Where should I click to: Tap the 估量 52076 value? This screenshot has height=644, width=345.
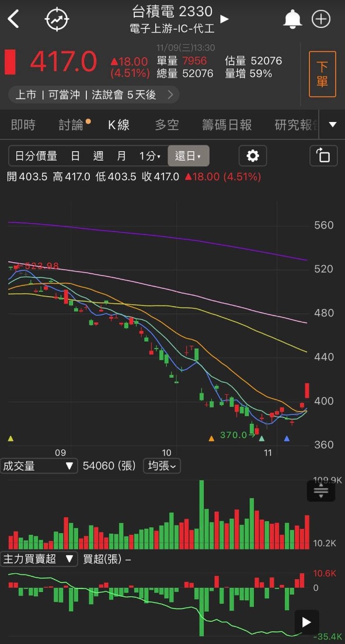(x=253, y=61)
